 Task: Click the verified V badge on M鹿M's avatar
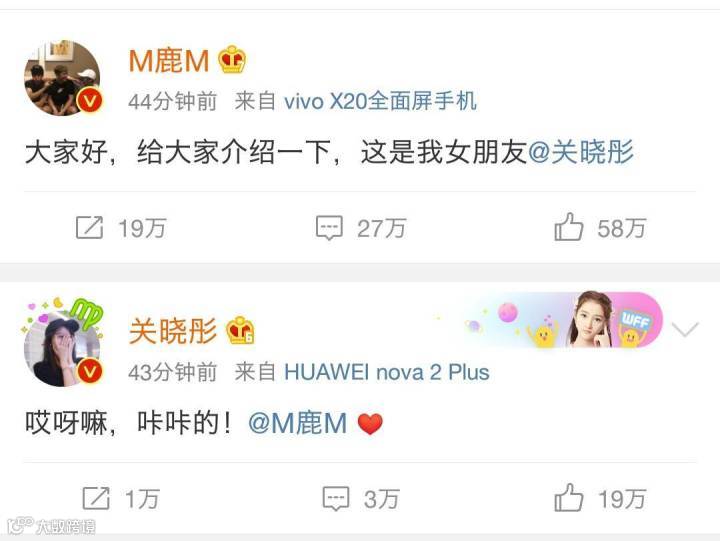pos(90,101)
